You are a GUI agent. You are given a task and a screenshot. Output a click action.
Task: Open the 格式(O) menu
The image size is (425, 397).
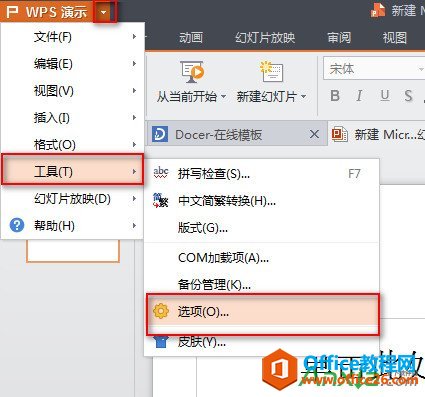pos(73,144)
